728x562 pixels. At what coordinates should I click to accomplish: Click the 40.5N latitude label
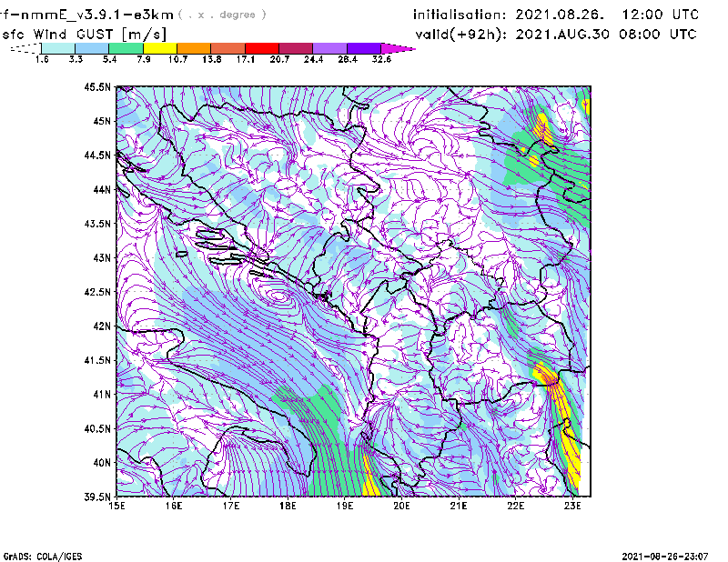click(x=97, y=428)
